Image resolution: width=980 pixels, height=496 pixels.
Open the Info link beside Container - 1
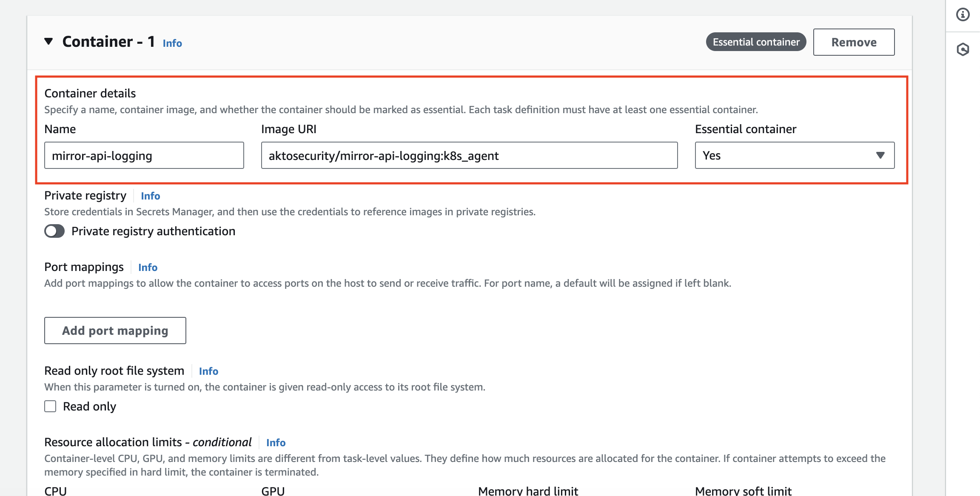click(172, 43)
